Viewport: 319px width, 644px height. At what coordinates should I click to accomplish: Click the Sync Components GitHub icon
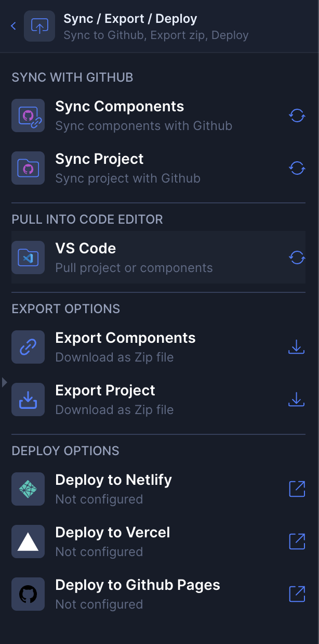click(28, 115)
